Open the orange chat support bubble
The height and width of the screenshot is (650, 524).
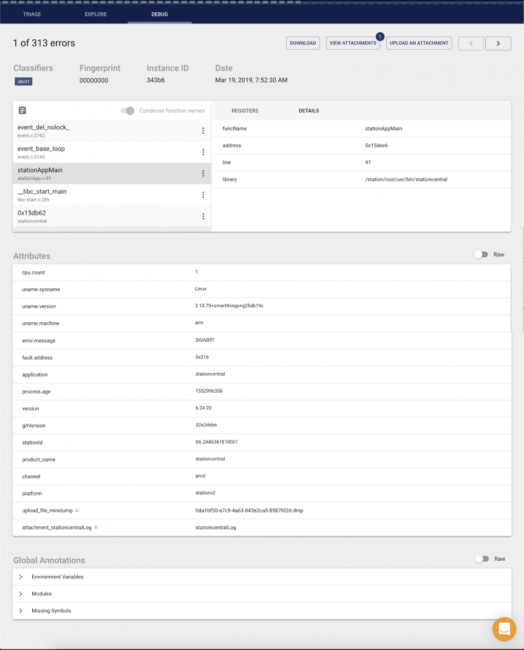(x=504, y=629)
